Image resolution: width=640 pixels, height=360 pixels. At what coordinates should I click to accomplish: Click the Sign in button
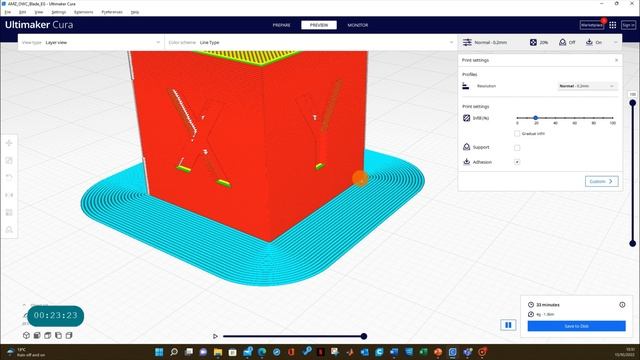629,25
